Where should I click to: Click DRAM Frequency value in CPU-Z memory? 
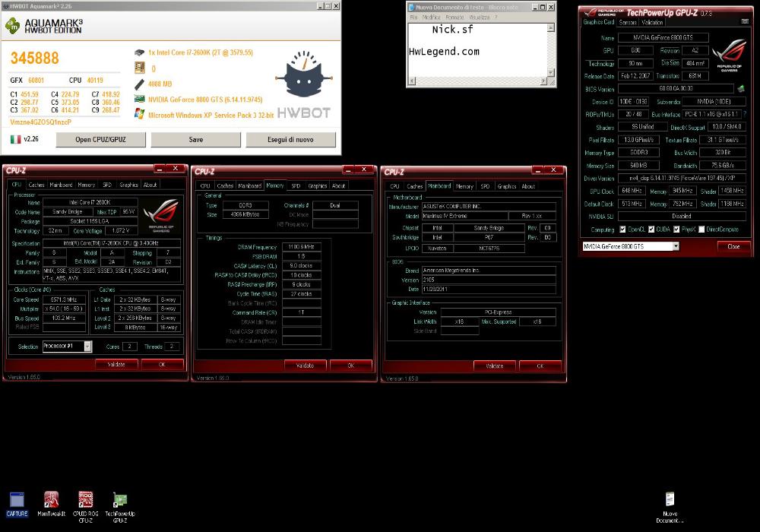pyautogui.click(x=302, y=246)
